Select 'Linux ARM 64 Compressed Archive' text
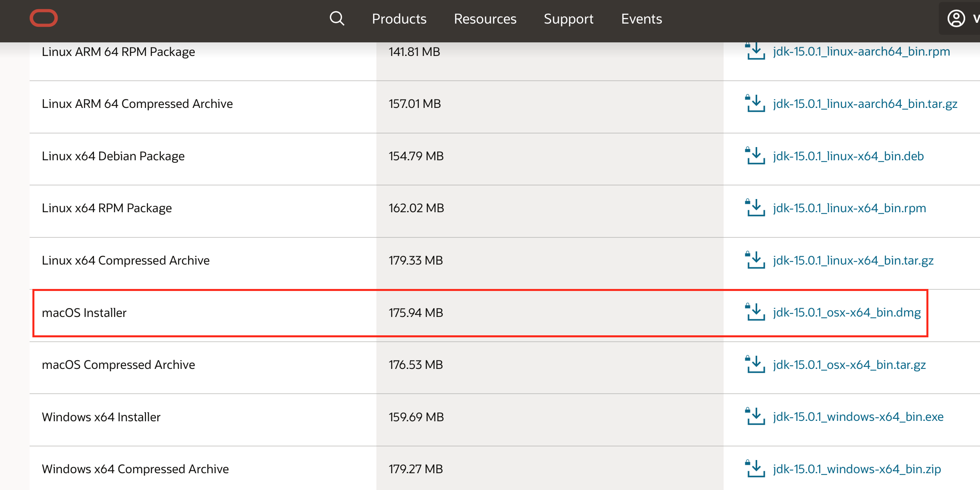Image resolution: width=980 pixels, height=490 pixels. [137, 104]
